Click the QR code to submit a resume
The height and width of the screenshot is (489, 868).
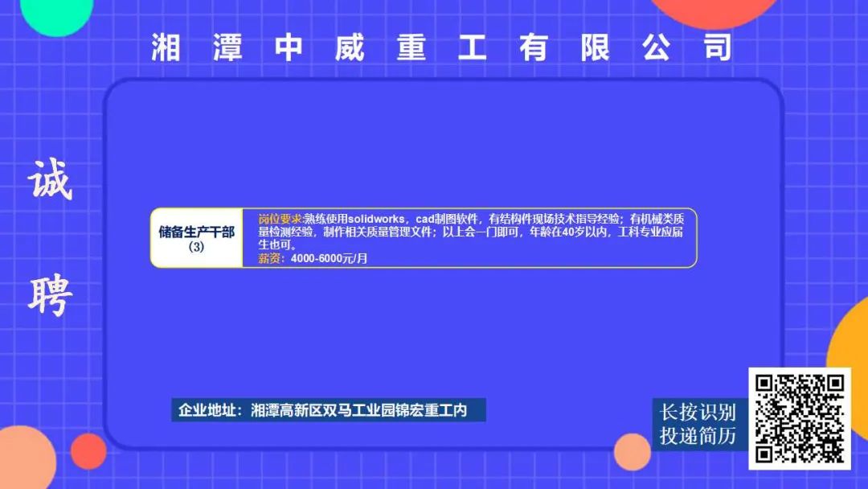coord(800,419)
